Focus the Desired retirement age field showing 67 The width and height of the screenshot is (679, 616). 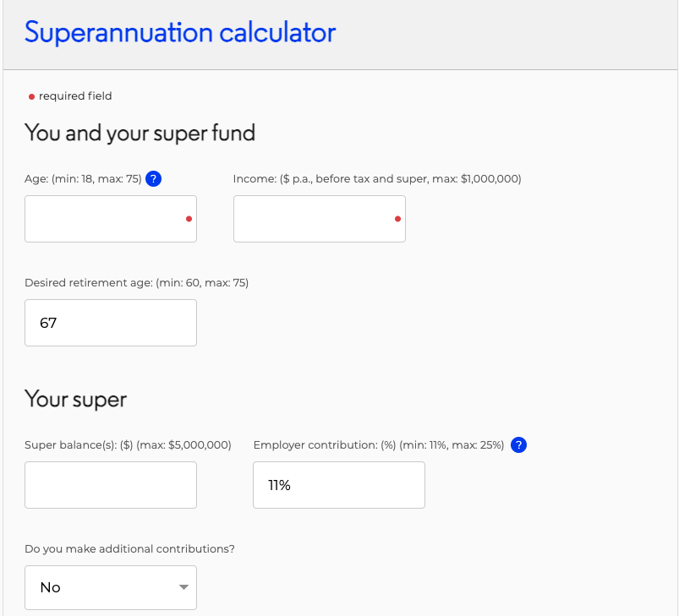(110, 322)
